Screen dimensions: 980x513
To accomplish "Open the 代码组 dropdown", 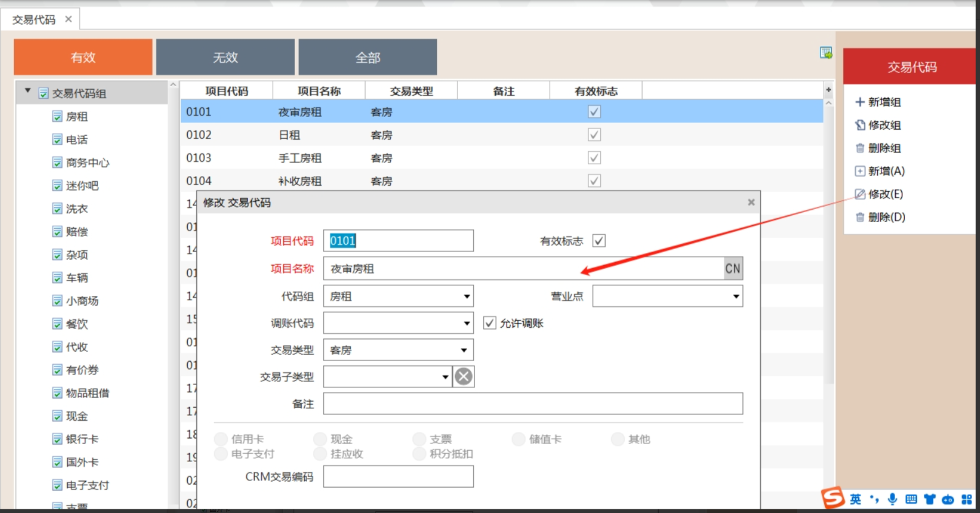I will (x=467, y=296).
